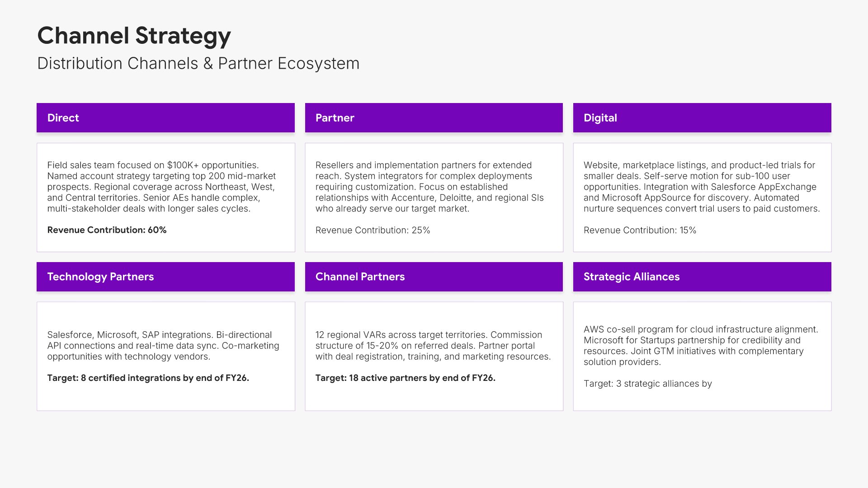The image size is (868, 488).
Task: Click the Channel Partners header
Action: pos(434,277)
